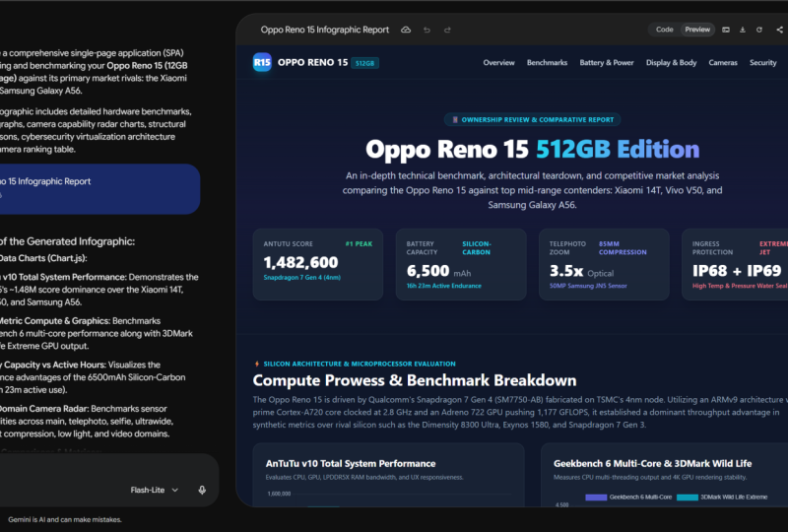Click the R15 logo badge
Screen dimensions: 788x532
(262, 62)
